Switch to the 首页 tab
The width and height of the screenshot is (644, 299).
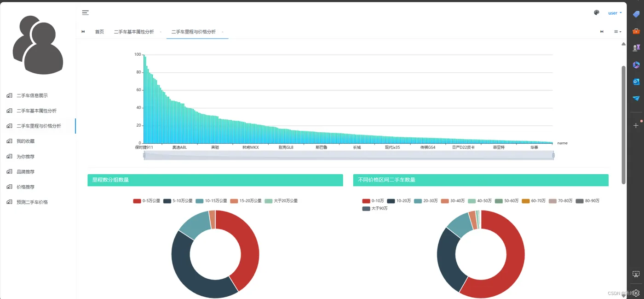(99, 32)
